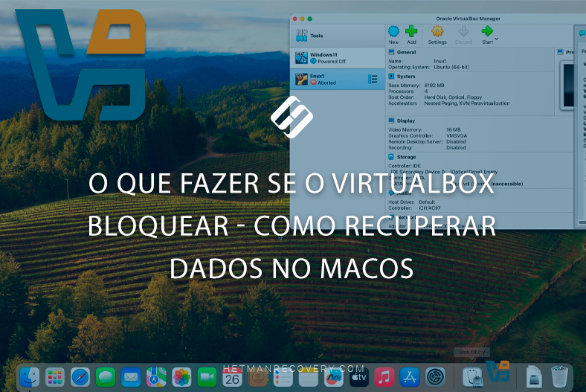Viewport: 586px width, 392px height.
Task: Click the New virtual machine toolbar icon
Action: (393, 35)
